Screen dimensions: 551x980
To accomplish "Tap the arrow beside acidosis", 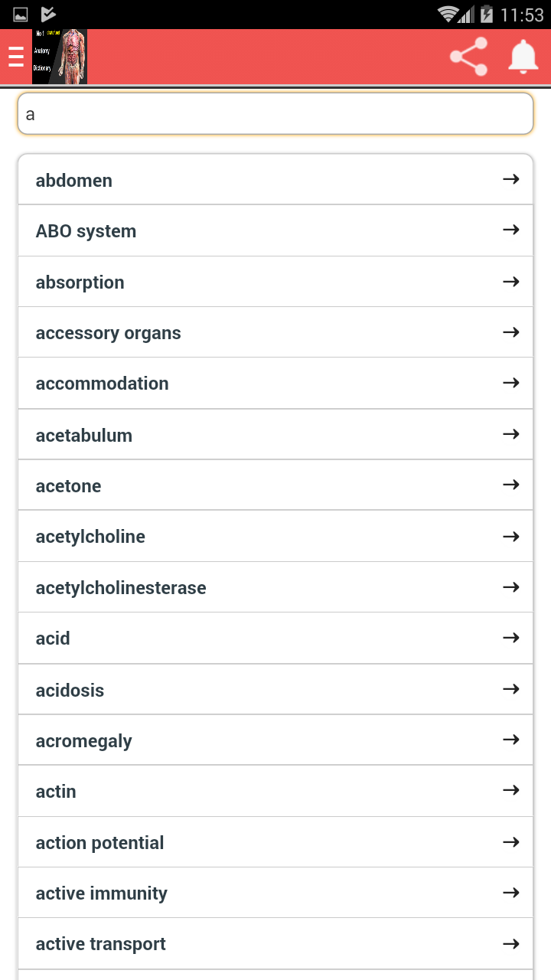I will pyautogui.click(x=511, y=689).
